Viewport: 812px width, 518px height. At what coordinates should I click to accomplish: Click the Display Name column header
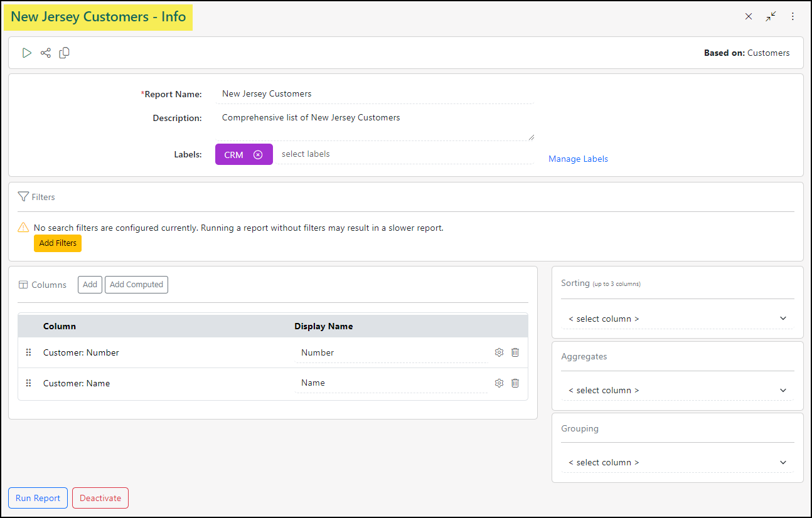(324, 326)
